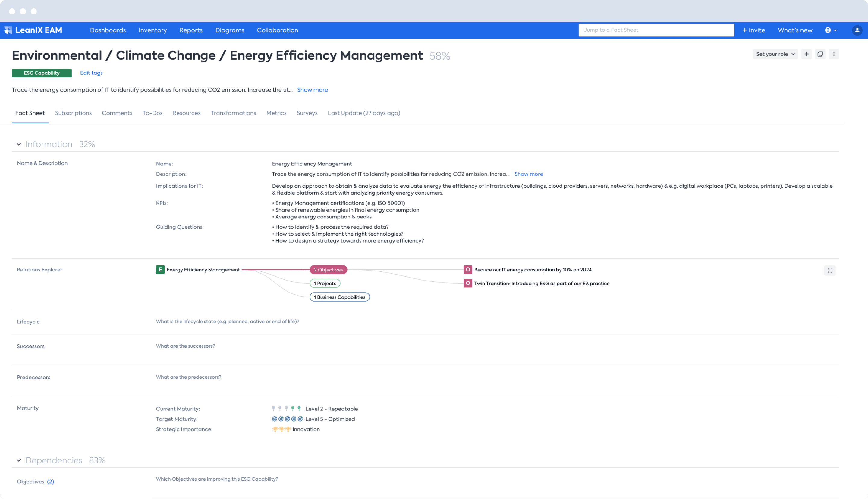This screenshot has width=868, height=499.
Task: Click the Invite button
Action: tap(753, 30)
